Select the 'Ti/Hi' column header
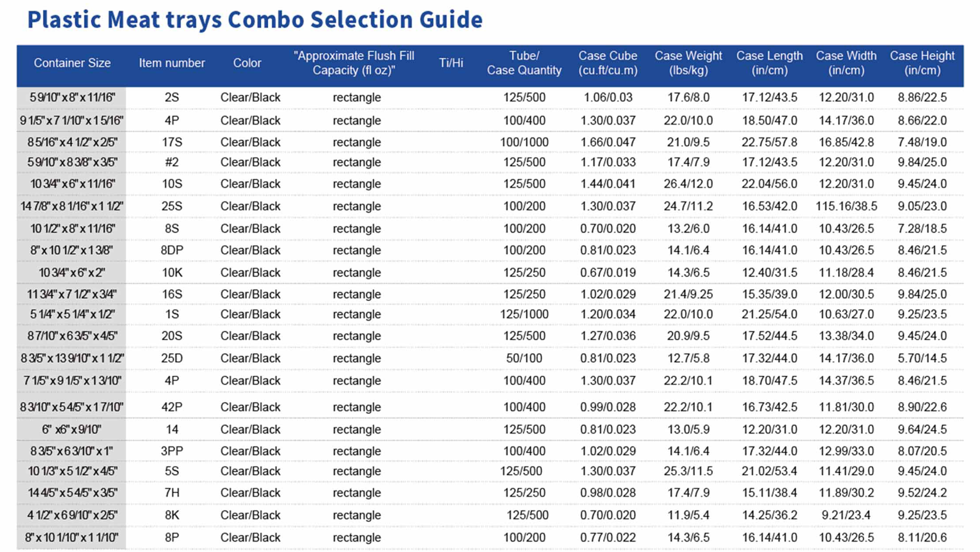 [x=450, y=63]
